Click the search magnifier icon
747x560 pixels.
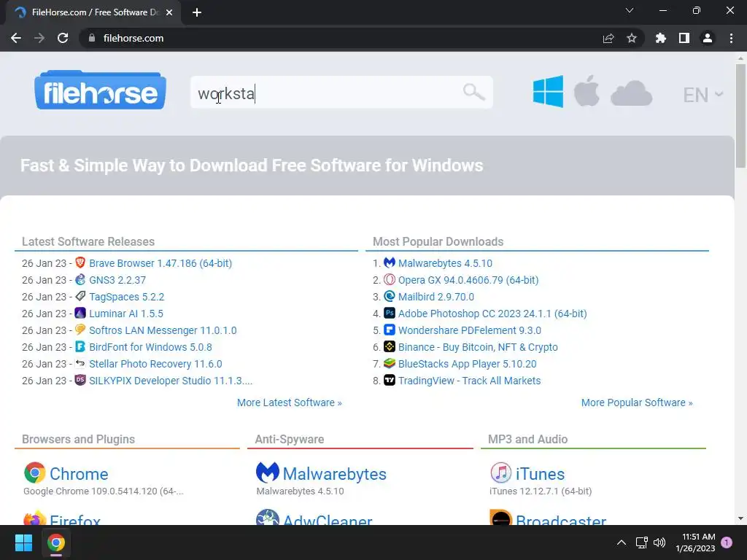[473, 92]
